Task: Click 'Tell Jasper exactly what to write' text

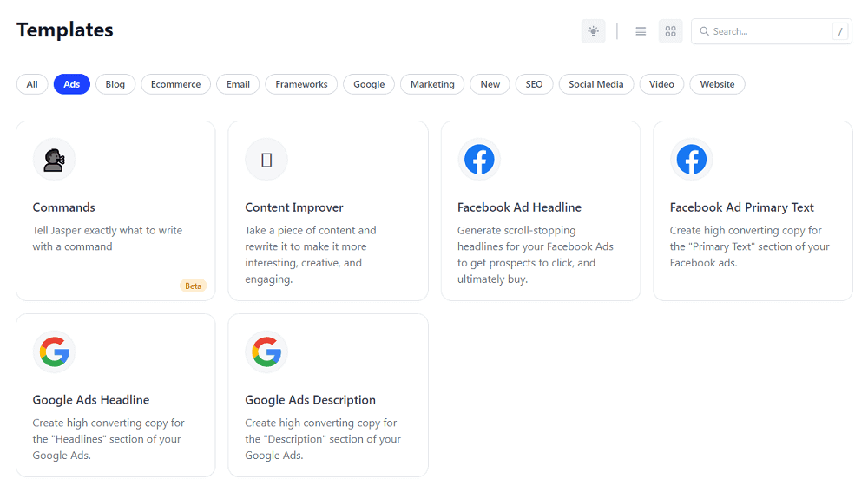Action: [108, 230]
